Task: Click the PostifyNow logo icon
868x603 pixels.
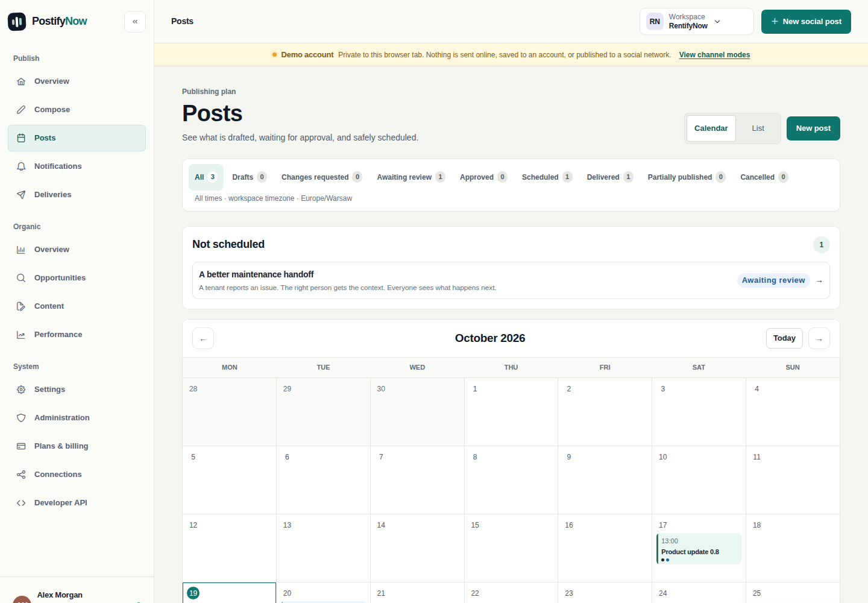Action: click(x=17, y=22)
